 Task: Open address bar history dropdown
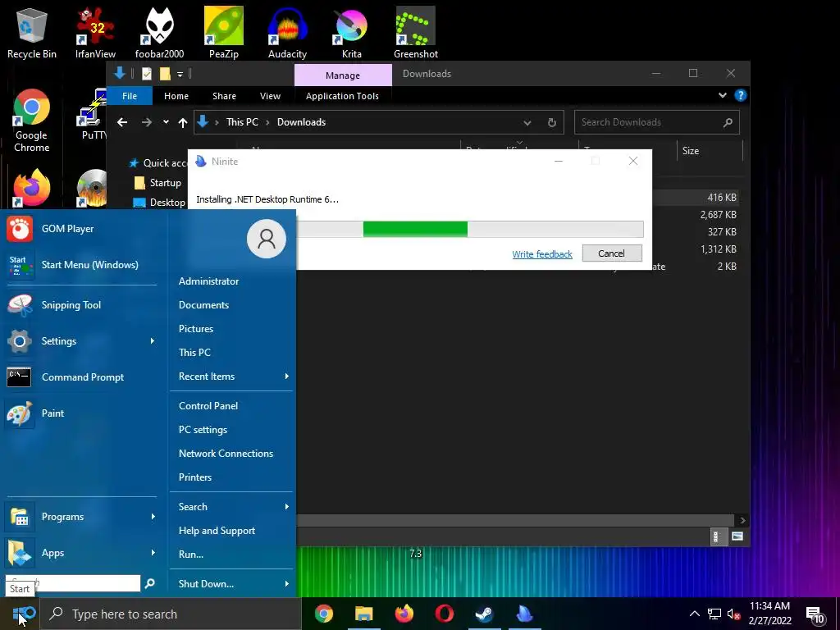(527, 123)
